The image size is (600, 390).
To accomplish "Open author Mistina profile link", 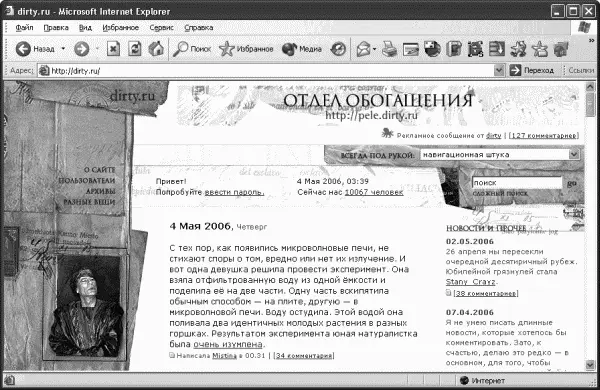I will pyautogui.click(x=224, y=356).
